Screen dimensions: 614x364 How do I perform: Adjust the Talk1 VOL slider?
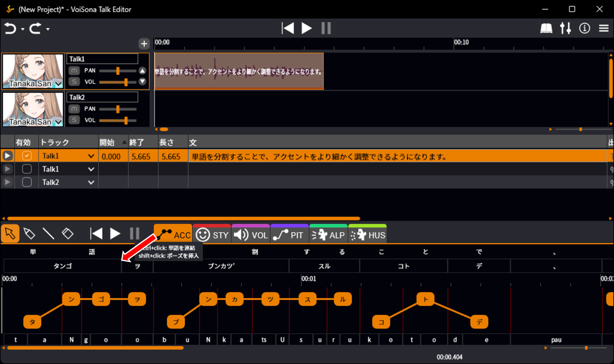pyautogui.click(x=126, y=82)
